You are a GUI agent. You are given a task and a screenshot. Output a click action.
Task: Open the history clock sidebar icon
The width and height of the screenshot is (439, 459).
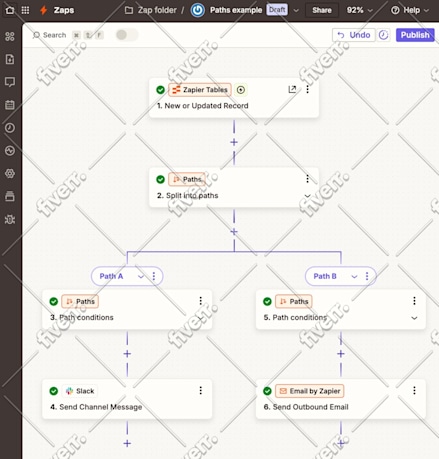tap(10, 128)
